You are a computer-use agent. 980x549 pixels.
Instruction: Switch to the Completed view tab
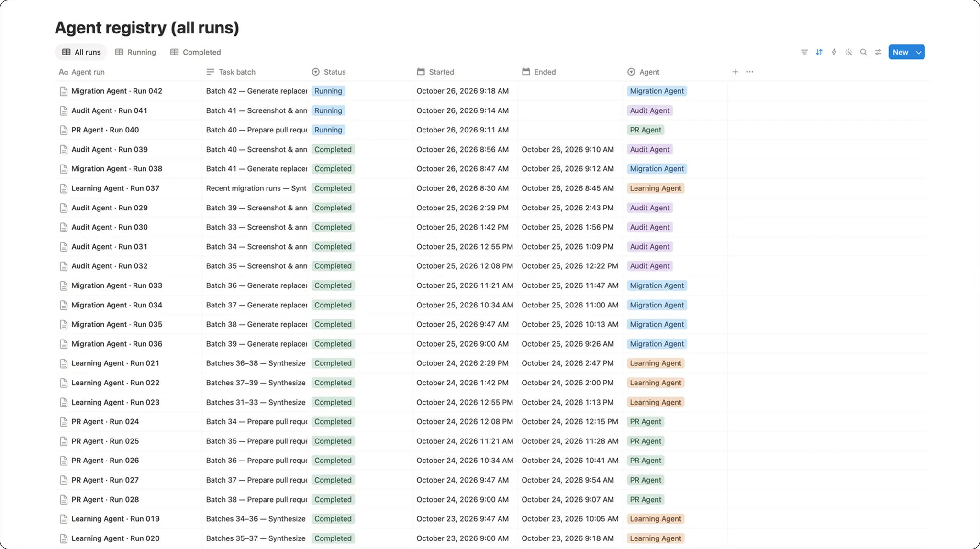[x=196, y=52]
